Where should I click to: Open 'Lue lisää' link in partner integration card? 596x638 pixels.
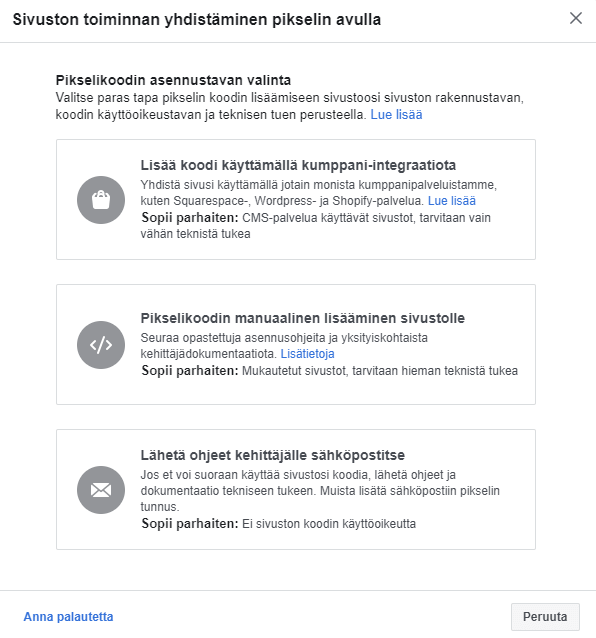pyautogui.click(x=452, y=201)
